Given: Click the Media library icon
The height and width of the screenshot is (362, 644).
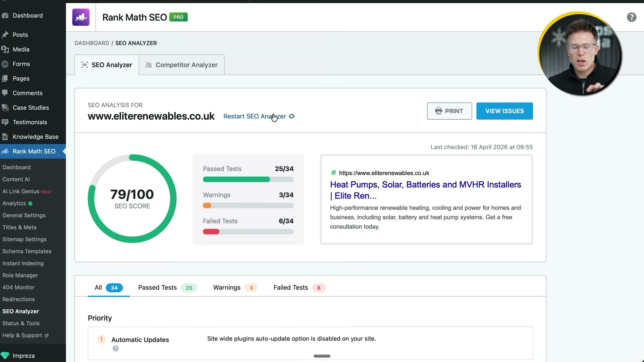Looking at the screenshot, I should point(5,50).
